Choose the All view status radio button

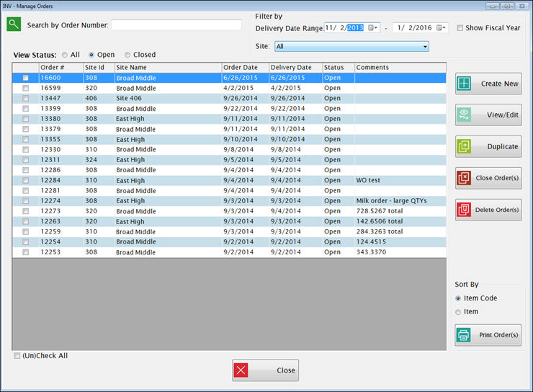coord(65,55)
